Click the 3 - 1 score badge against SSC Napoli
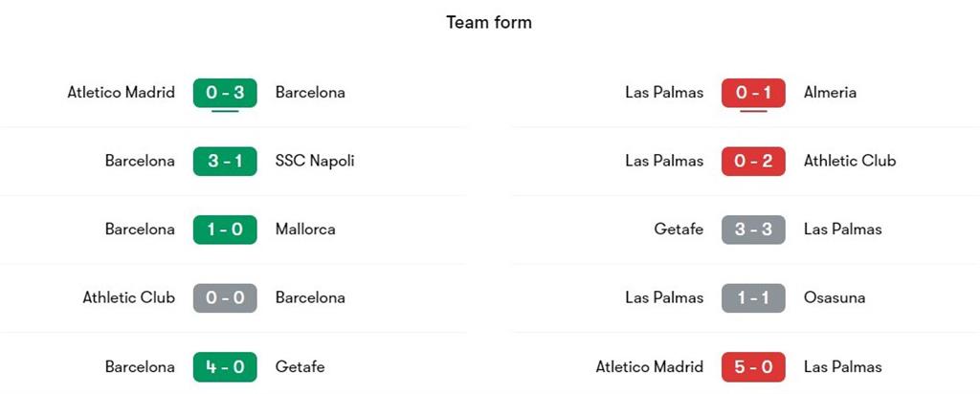The width and height of the screenshot is (980, 394). point(225,161)
